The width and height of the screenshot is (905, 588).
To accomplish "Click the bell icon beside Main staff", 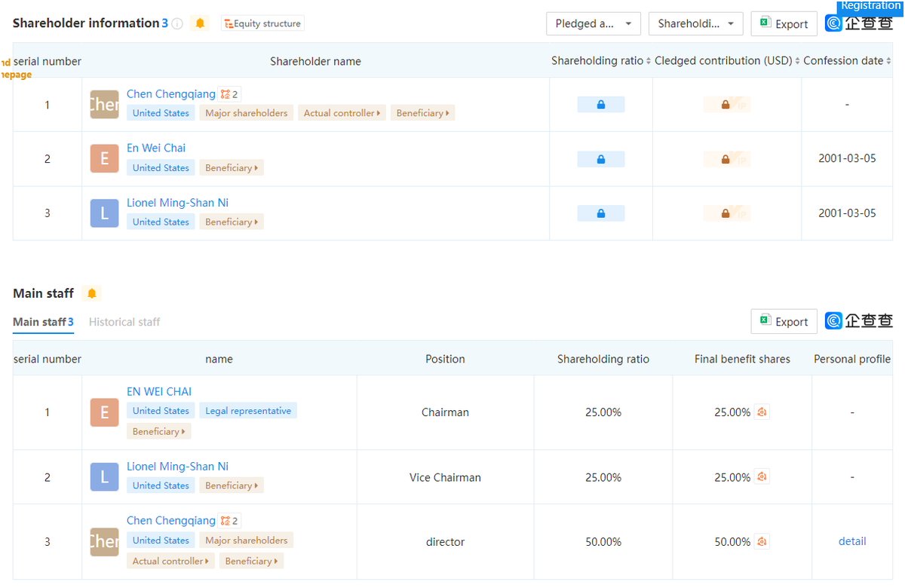I will pyautogui.click(x=92, y=293).
